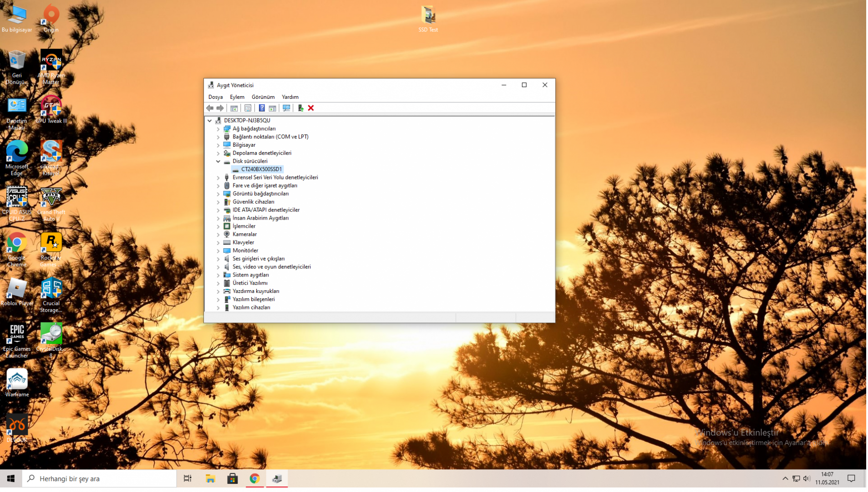Click the update device driver toolbar icon
Screen dimensions: 868x492
(x=300, y=108)
